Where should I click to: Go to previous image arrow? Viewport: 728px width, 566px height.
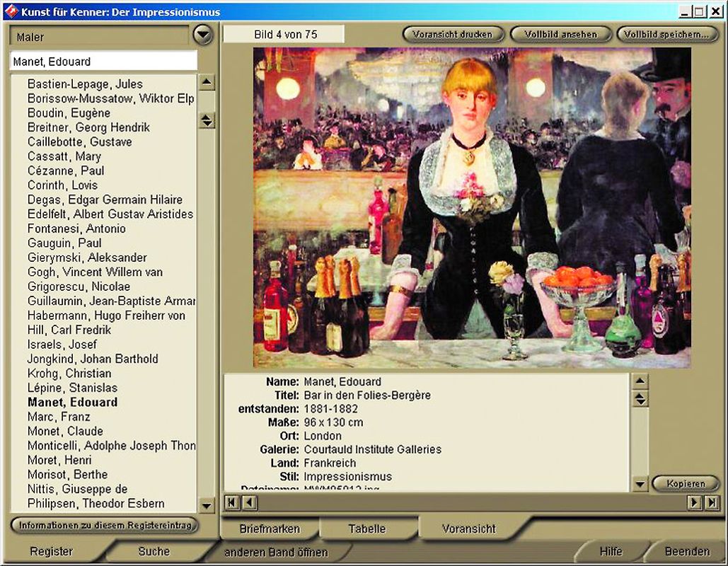point(248,502)
